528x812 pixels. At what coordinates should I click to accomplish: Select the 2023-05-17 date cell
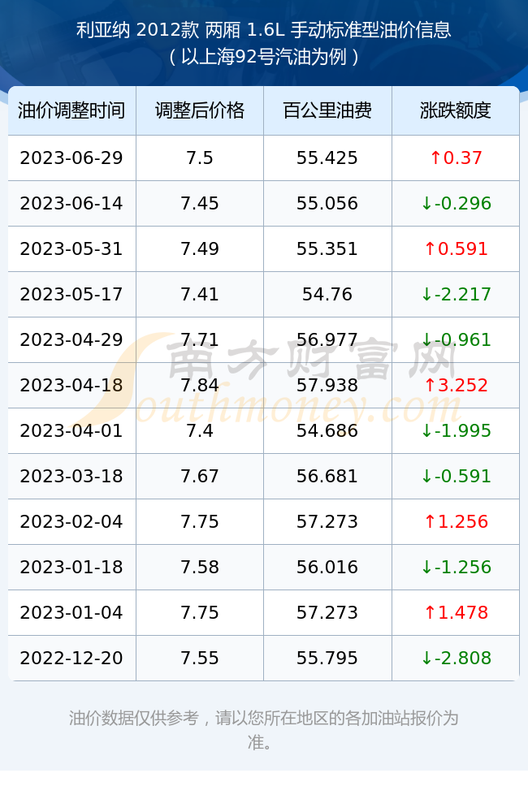(x=71, y=295)
